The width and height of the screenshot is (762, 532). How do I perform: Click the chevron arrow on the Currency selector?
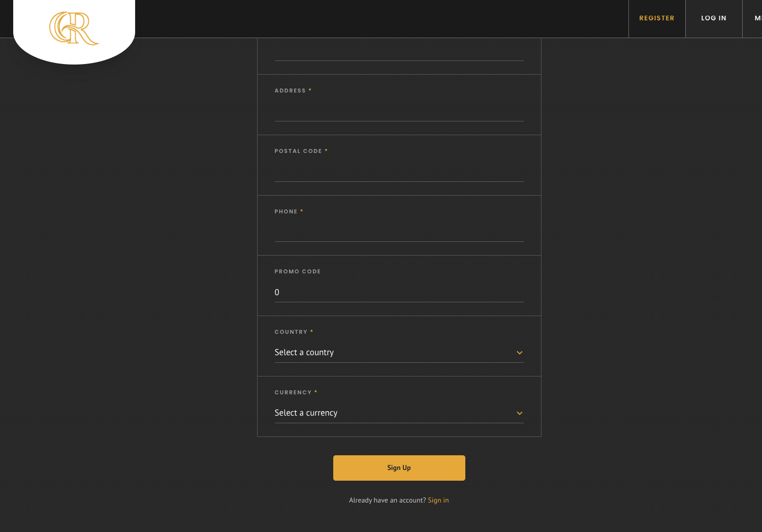(519, 413)
